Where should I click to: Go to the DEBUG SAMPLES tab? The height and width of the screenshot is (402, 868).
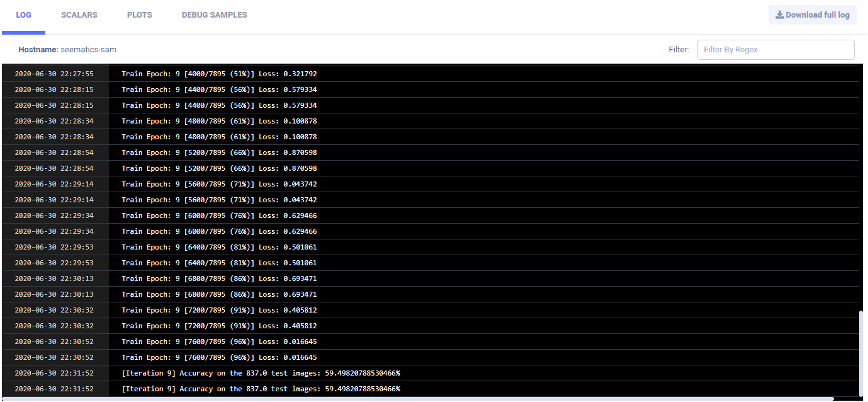click(x=214, y=15)
